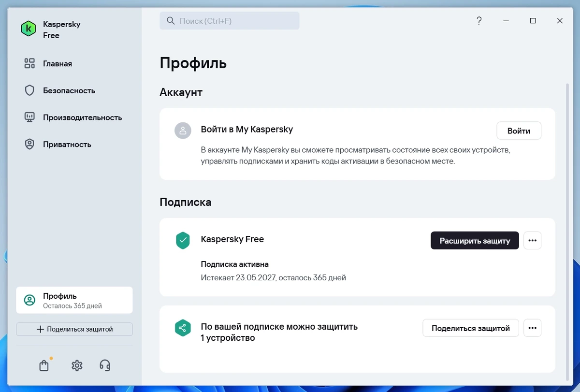
Task: Click the magnifier icon in search box
Action: point(171,21)
